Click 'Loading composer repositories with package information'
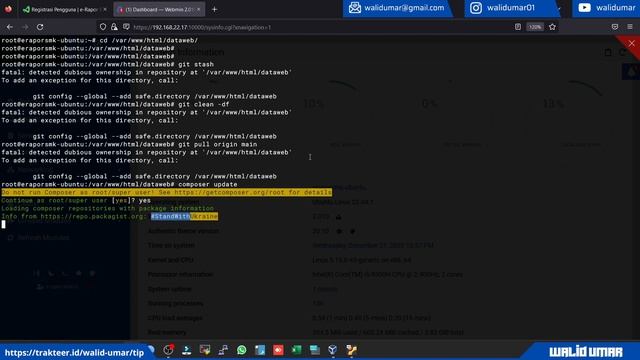The image size is (640, 360). point(107,208)
